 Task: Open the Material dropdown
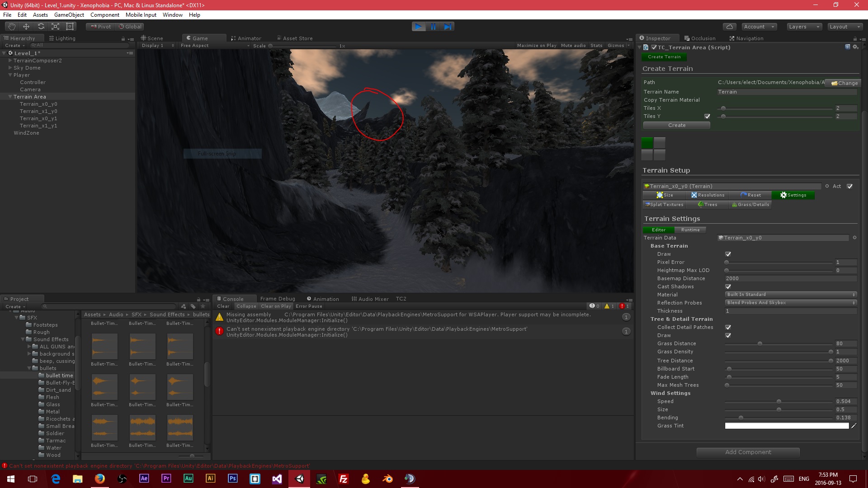pyautogui.click(x=791, y=295)
